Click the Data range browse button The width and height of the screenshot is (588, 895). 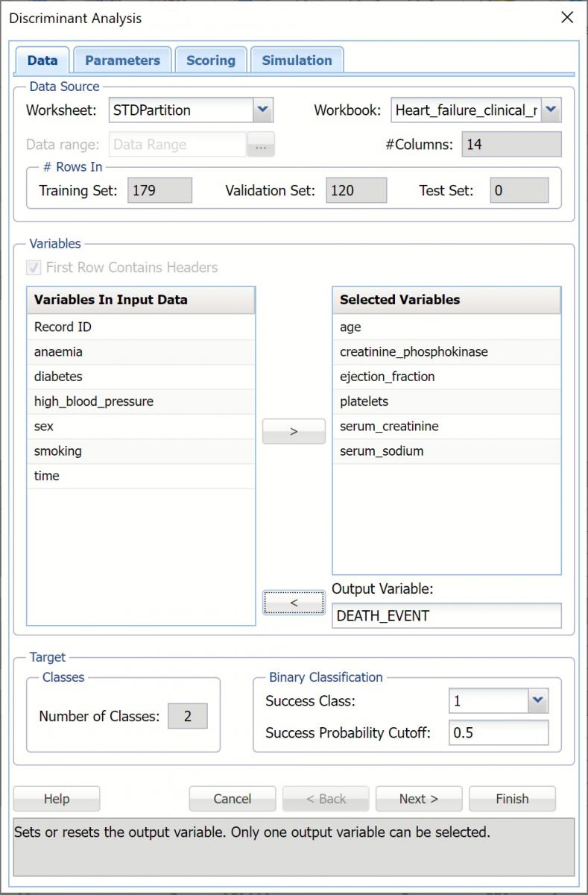coord(261,145)
